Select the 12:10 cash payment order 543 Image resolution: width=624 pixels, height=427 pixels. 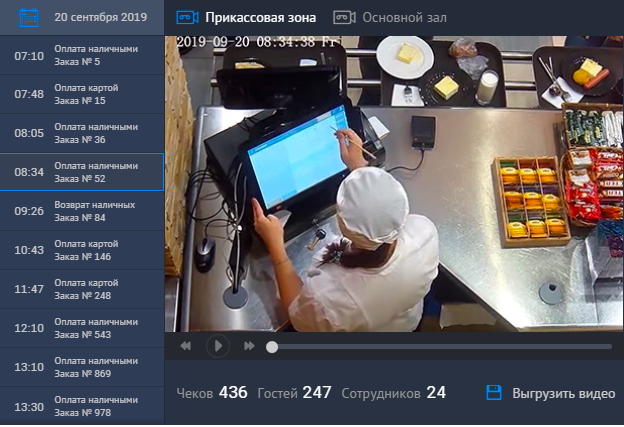click(82, 328)
